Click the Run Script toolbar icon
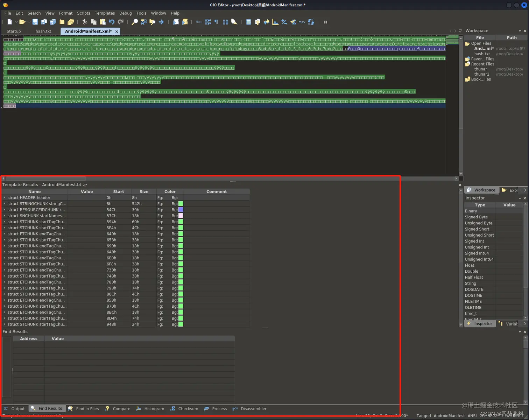Viewport: 529px width, 420px height. (x=176, y=22)
